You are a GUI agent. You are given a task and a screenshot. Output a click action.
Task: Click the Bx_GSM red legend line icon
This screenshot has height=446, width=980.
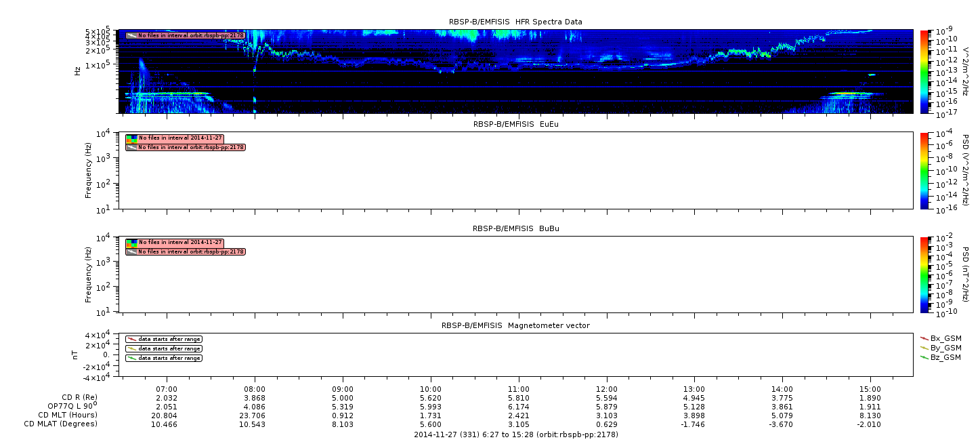[924, 338]
